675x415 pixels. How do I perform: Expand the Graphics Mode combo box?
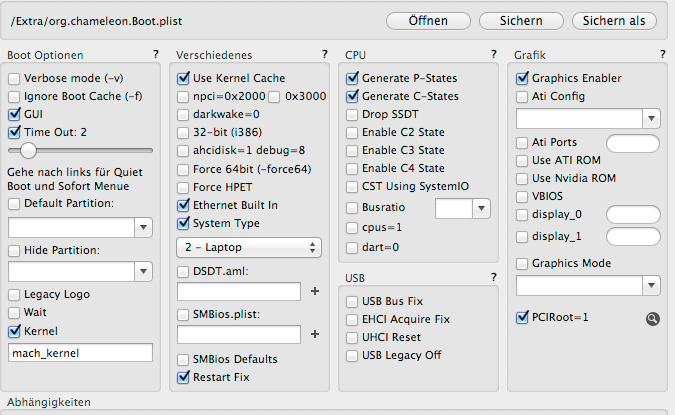pos(651,287)
